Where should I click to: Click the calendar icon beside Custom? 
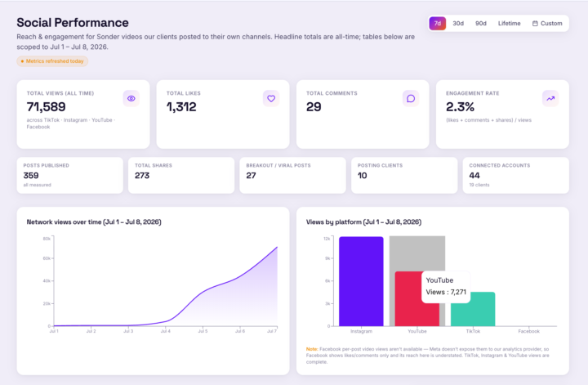click(535, 23)
